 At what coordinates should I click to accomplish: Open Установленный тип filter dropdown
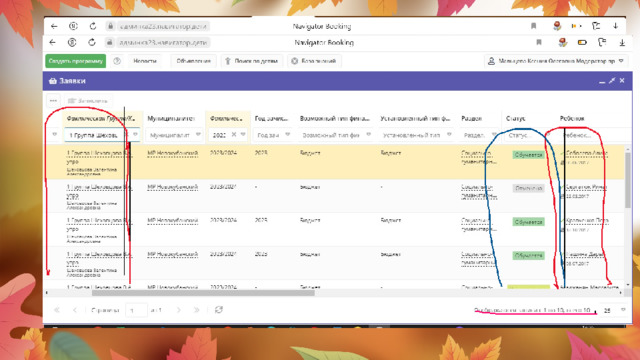pyautogui.click(x=449, y=134)
